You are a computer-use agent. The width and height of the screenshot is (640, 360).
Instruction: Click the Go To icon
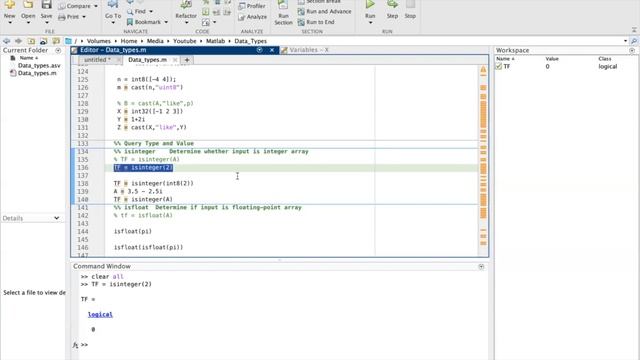[x=113, y=4]
